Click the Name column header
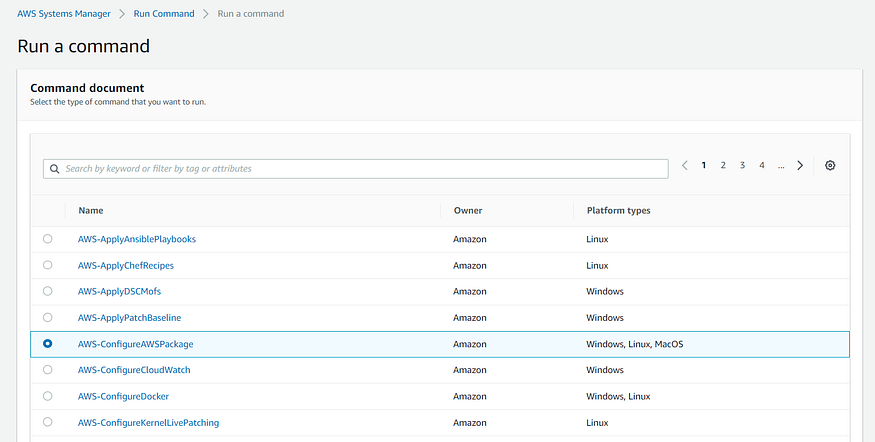 point(91,210)
